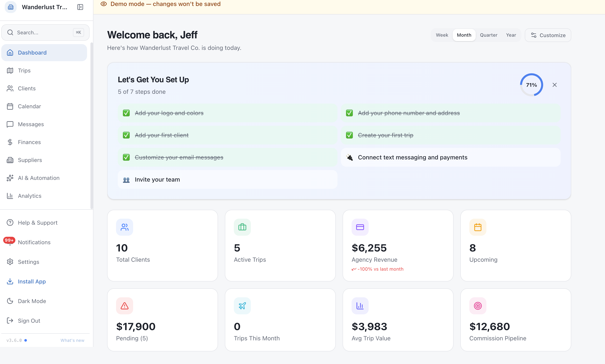The height and width of the screenshot is (364, 605).
Task: Uncheck Customize your email messages step
Action: point(126,157)
